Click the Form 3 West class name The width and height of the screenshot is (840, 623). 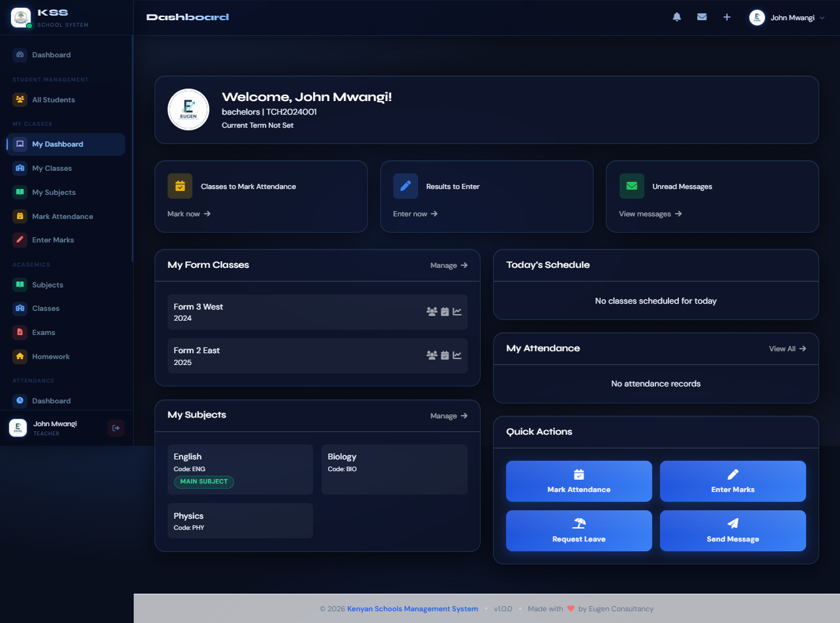[198, 306]
